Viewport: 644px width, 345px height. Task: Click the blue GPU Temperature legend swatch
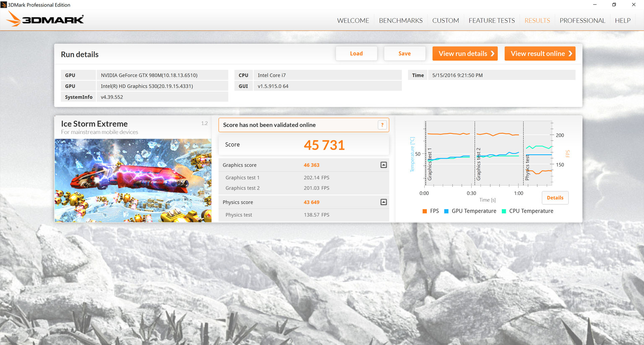(446, 211)
